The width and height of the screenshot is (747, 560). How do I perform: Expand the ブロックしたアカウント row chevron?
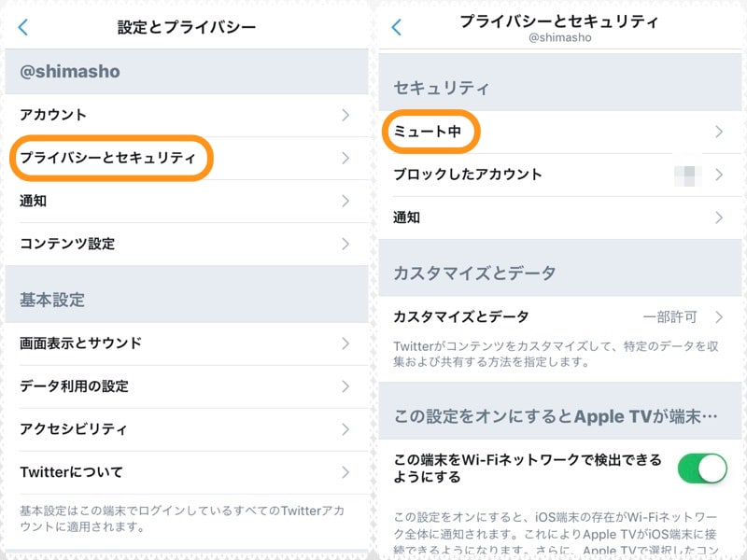pos(719,175)
